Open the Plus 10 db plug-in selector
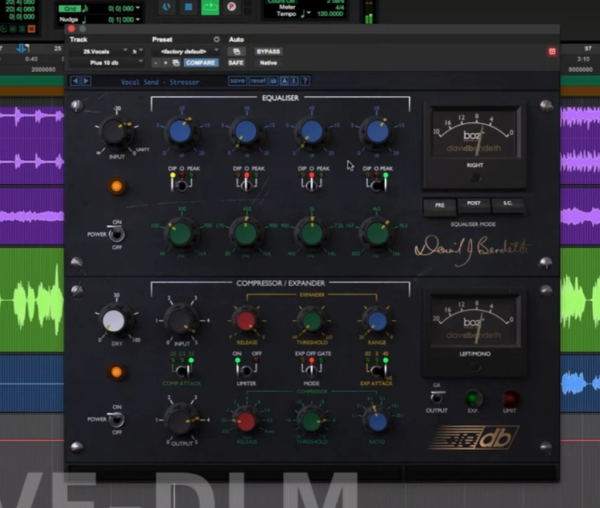The height and width of the screenshot is (508, 600). (107, 63)
